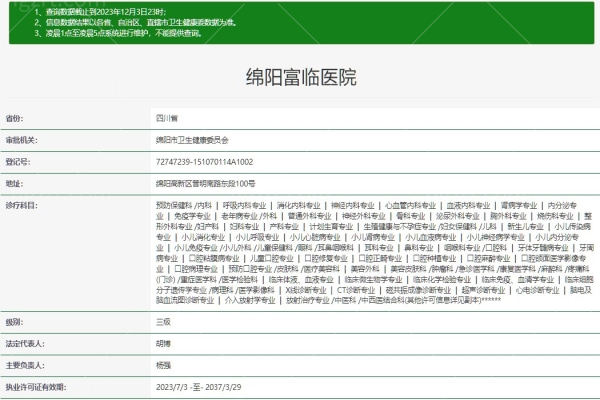Click the 心电诊断专业 entry
The image size is (600, 400).
(x=538, y=290)
